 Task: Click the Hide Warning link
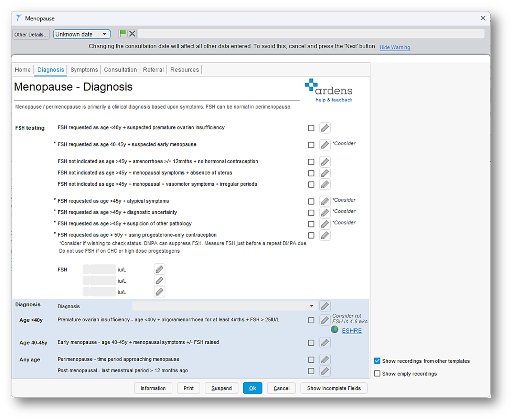(395, 47)
